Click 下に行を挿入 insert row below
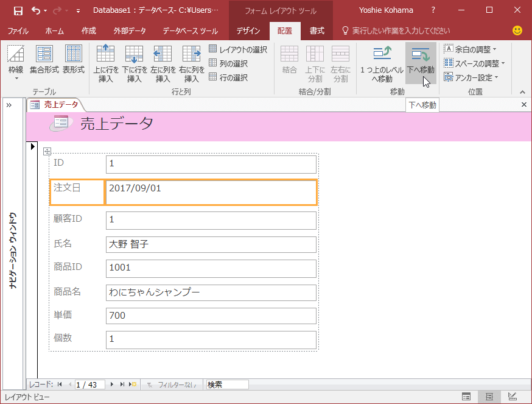The height and width of the screenshot is (404, 532). coord(135,64)
